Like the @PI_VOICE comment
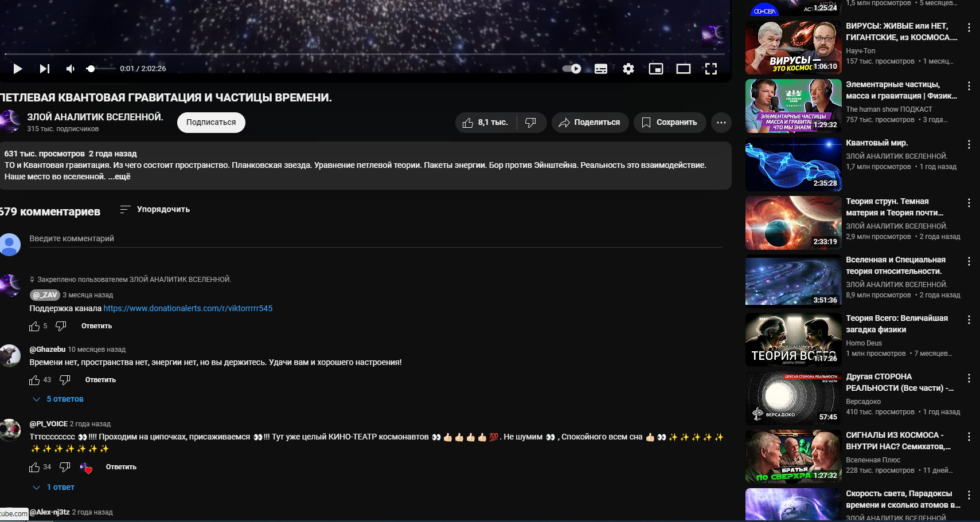 (34, 467)
